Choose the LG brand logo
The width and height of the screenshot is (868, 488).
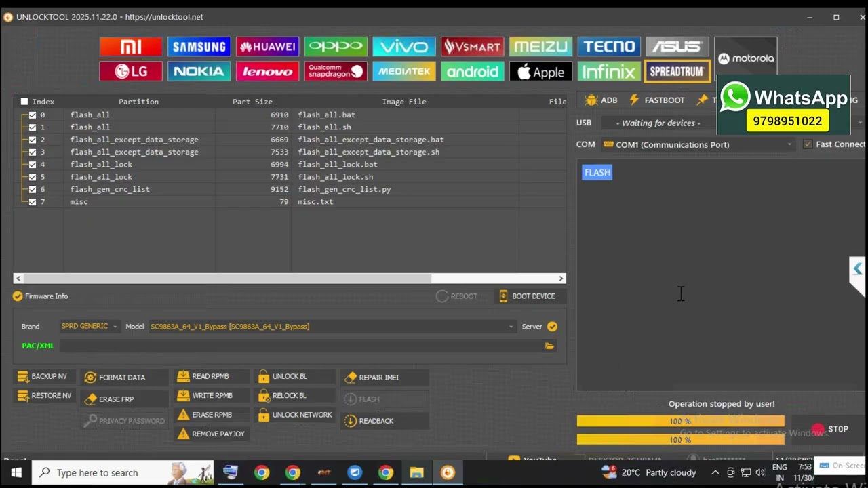pyautogui.click(x=131, y=71)
